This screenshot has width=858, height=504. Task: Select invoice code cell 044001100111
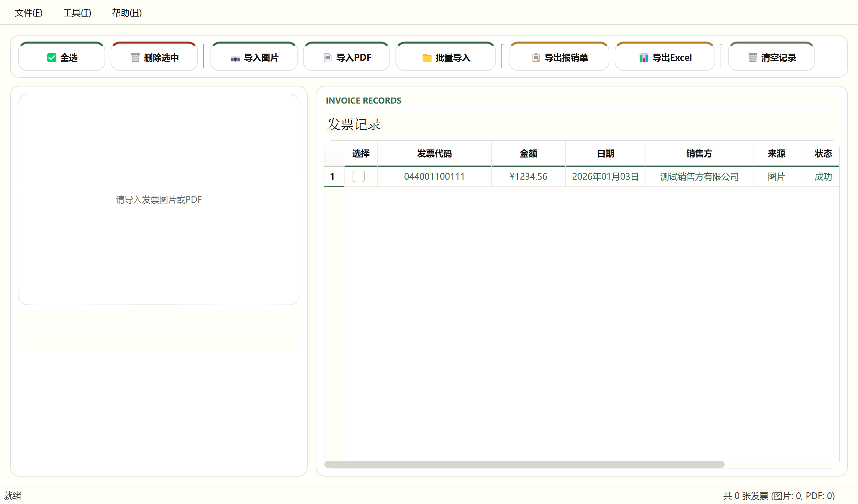tap(434, 176)
